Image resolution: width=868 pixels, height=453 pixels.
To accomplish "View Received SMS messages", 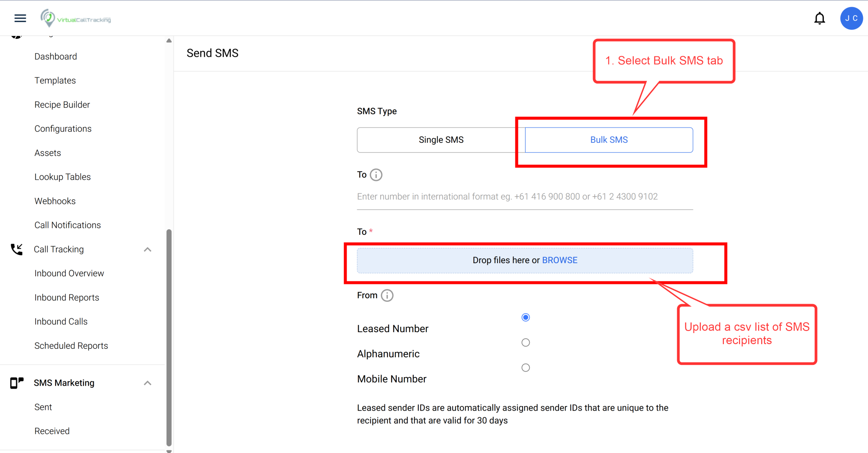I will (52, 431).
